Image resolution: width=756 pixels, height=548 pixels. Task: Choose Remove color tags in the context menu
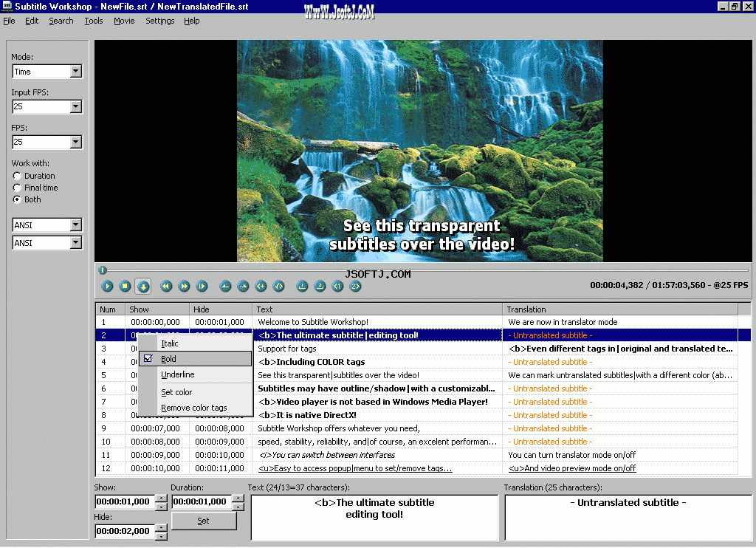point(195,408)
